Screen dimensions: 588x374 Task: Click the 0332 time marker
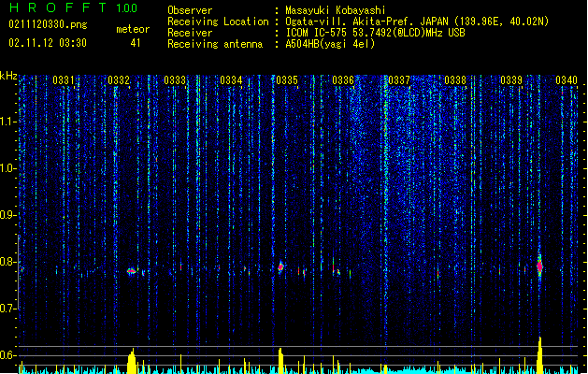[119, 80]
